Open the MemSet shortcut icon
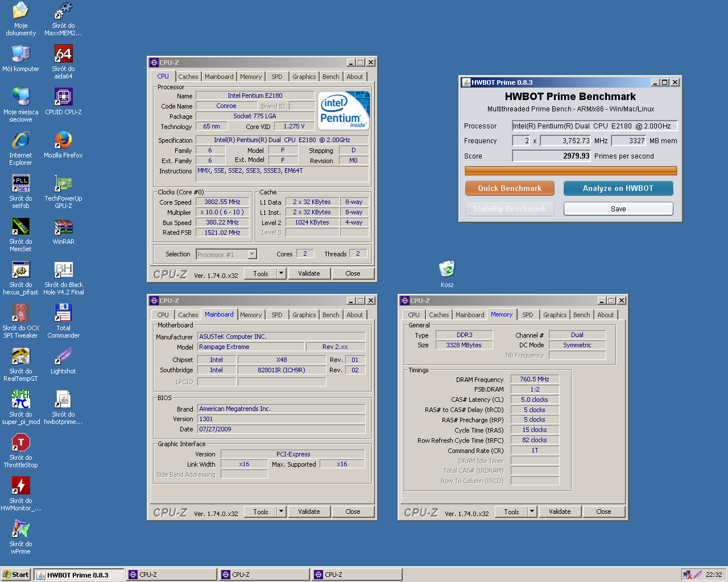Screen dimensions: 728x582 tap(20, 226)
